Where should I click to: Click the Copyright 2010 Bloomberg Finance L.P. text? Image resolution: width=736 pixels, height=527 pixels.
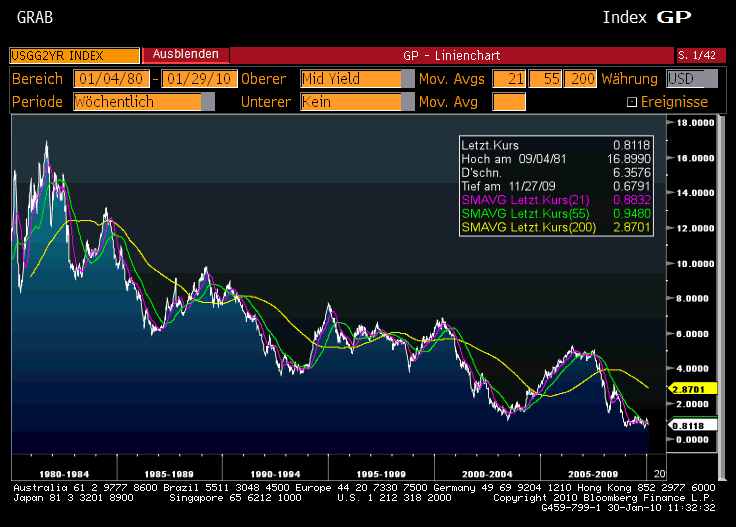[604, 498]
